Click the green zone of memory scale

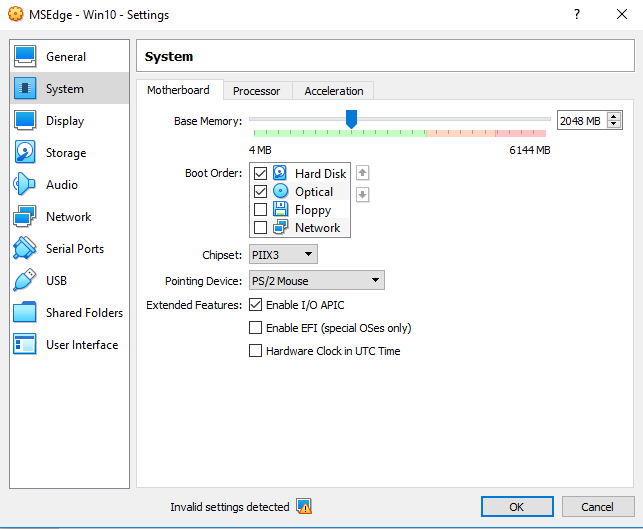point(340,133)
